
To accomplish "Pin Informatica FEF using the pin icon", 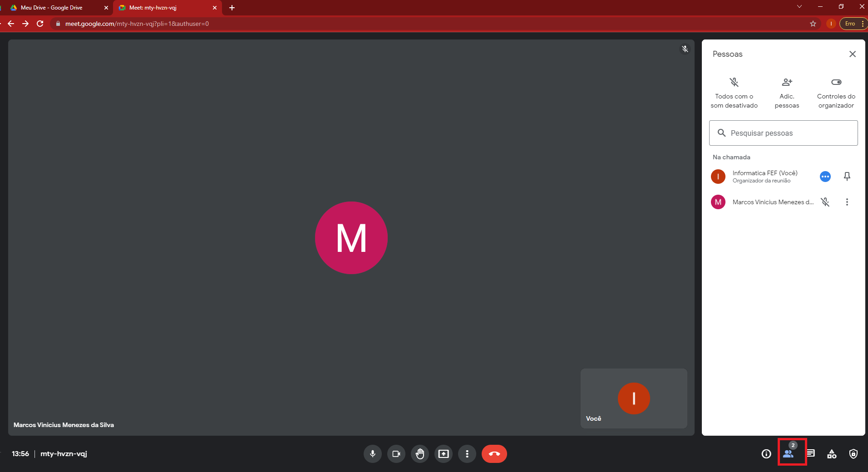I will (847, 177).
